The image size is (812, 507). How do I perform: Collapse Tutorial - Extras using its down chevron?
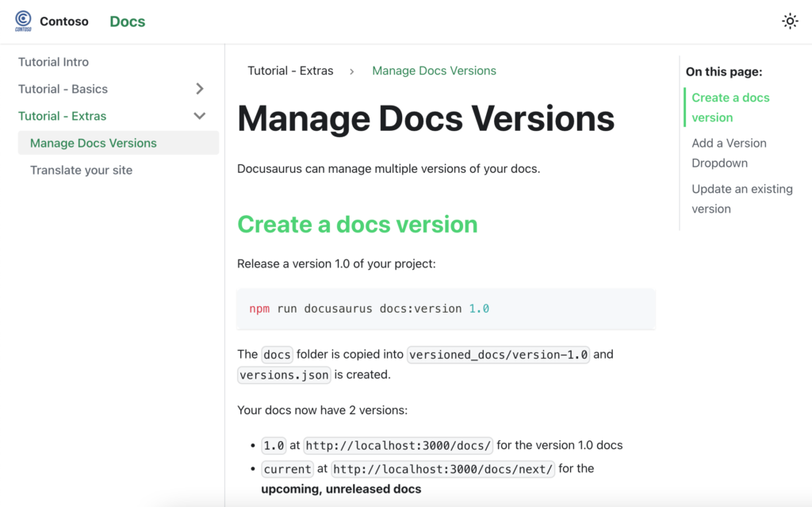pyautogui.click(x=200, y=116)
